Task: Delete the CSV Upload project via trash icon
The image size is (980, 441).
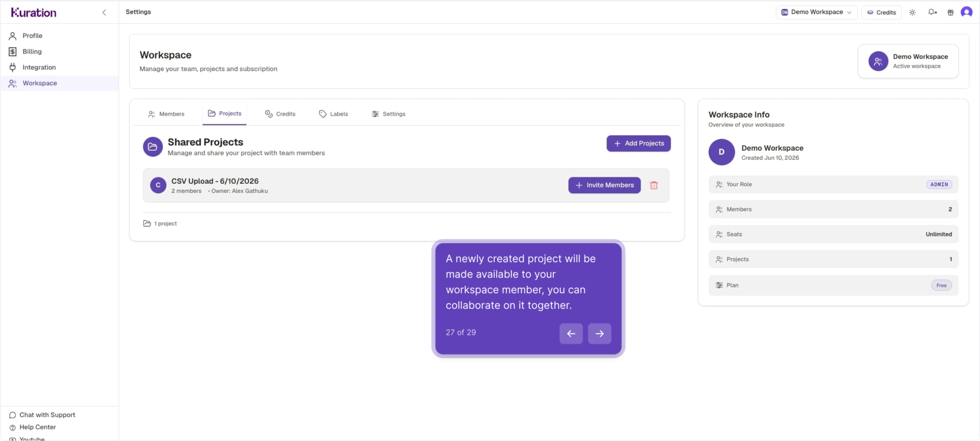Action: click(x=654, y=185)
